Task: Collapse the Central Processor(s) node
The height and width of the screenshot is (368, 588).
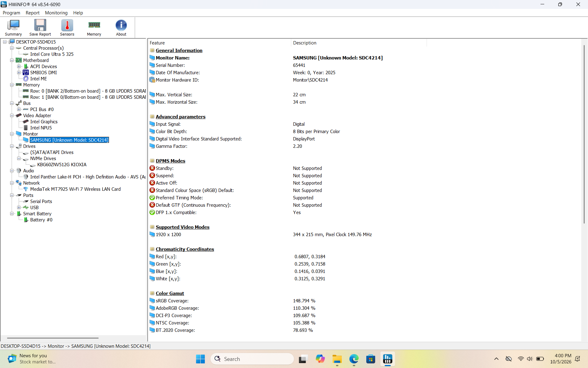Action: coord(12,48)
